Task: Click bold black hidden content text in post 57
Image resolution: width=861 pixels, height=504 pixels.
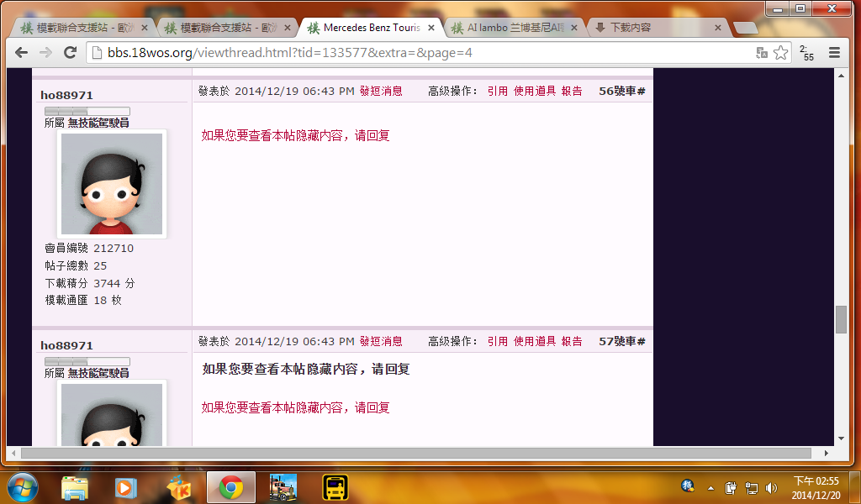Action: 306,369
